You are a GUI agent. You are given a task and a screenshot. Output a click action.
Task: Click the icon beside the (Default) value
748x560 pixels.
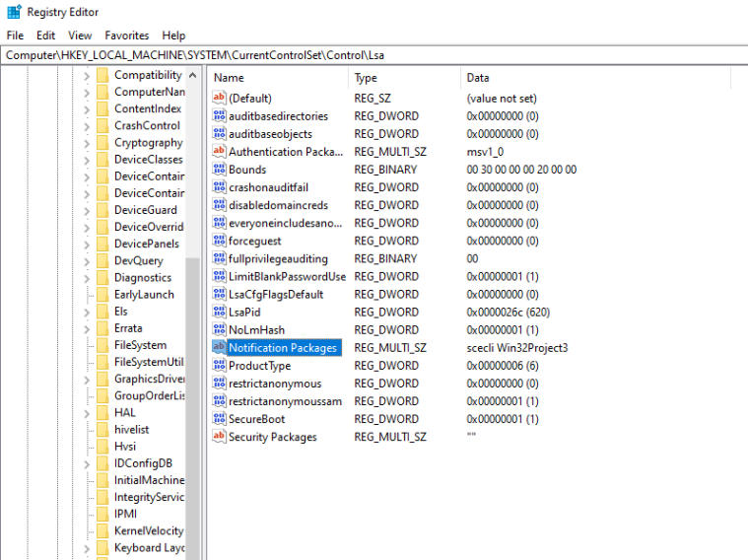point(219,99)
